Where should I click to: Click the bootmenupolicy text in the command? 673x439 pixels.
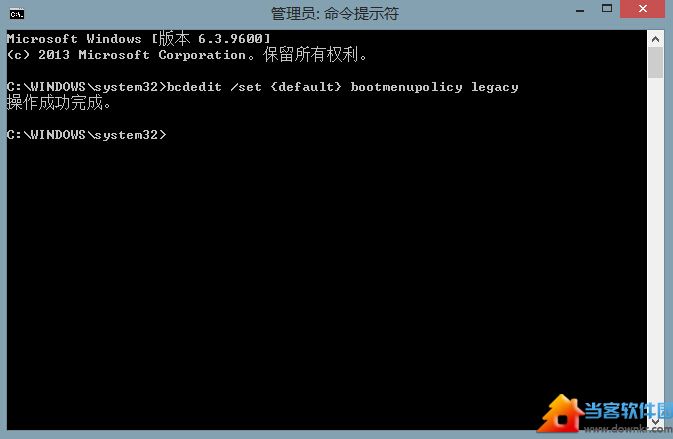click(406, 87)
